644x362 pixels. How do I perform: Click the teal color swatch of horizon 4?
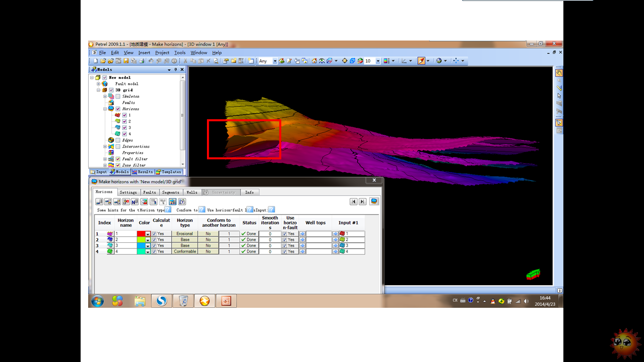141,252
